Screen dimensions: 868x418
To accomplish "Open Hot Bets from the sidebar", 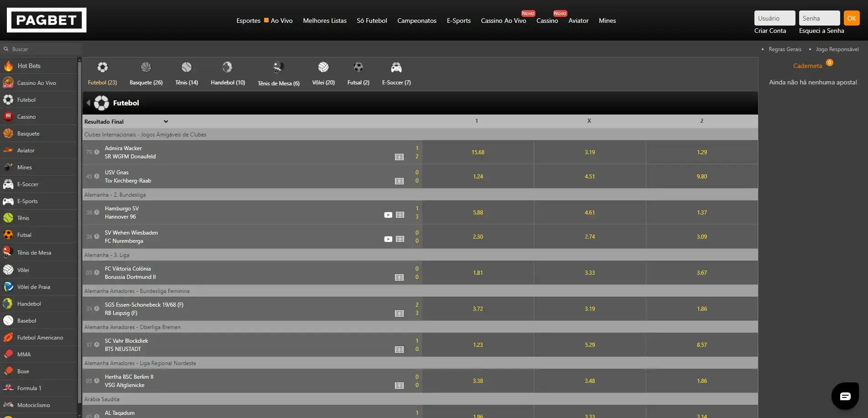I will (29, 66).
